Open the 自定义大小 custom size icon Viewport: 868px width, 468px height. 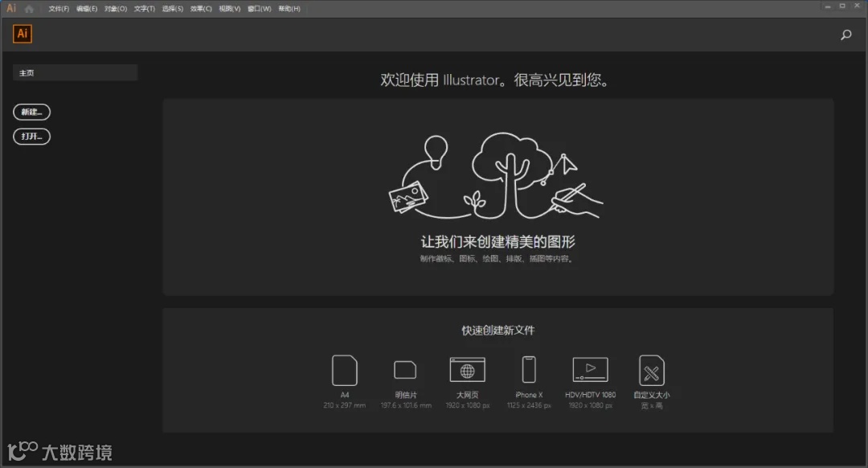652,370
